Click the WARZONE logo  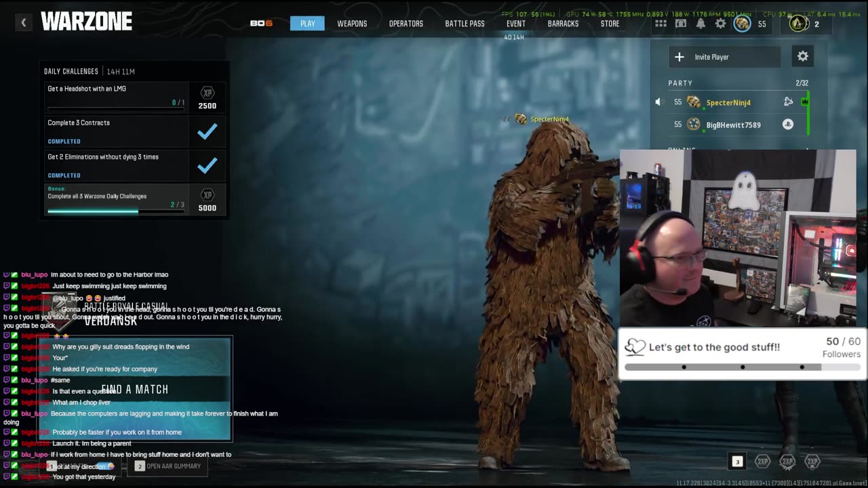(86, 22)
